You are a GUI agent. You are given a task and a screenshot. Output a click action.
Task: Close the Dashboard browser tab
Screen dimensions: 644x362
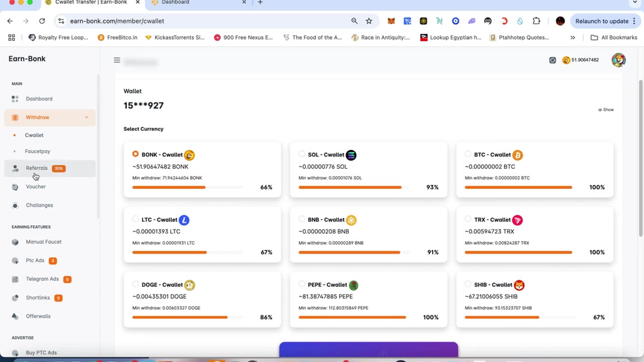pos(244,3)
